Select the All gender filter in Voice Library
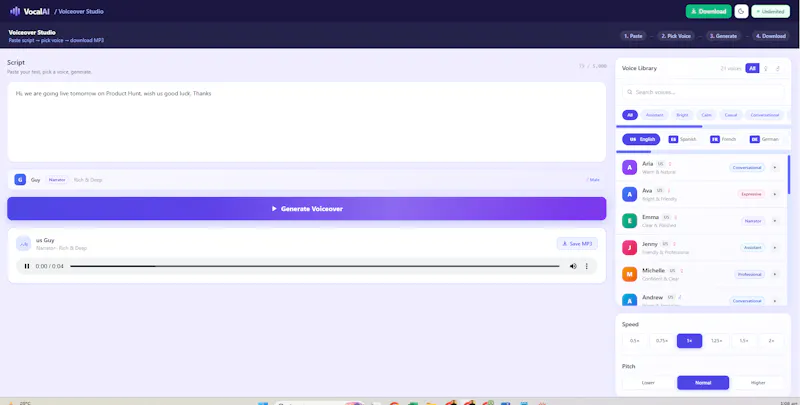Screen dimensions: 800x405 752,68
